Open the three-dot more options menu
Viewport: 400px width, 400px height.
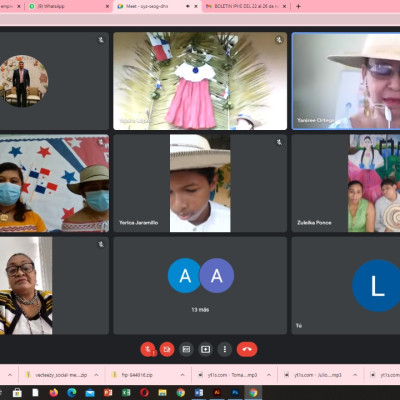[225, 349]
